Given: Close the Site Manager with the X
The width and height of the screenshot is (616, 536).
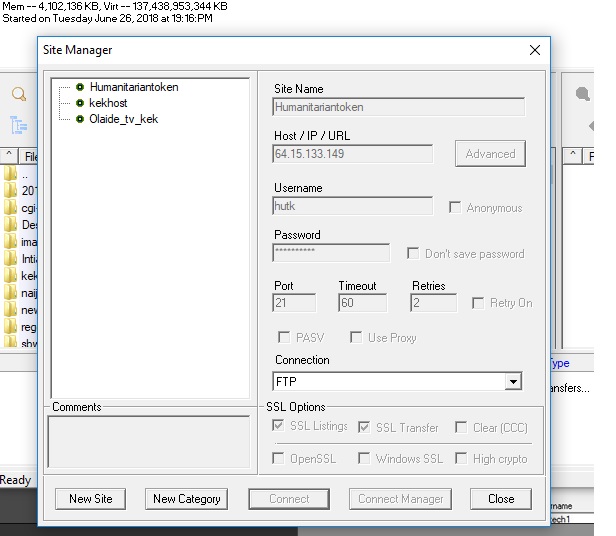Looking at the screenshot, I should click(535, 50).
